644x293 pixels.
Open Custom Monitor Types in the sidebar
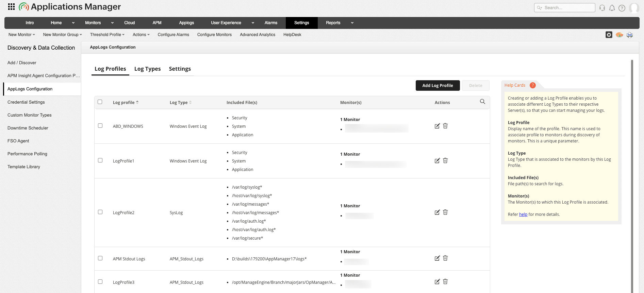pos(30,115)
